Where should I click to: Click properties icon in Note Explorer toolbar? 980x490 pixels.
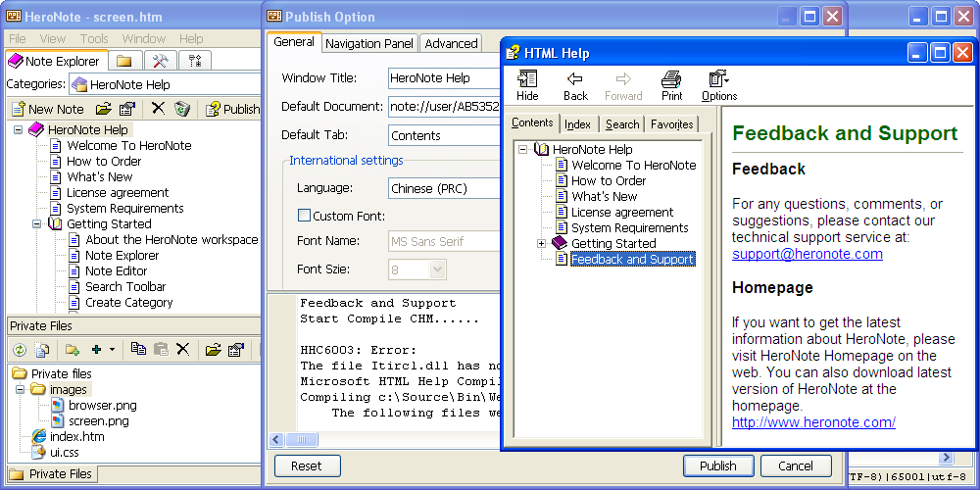click(126, 109)
